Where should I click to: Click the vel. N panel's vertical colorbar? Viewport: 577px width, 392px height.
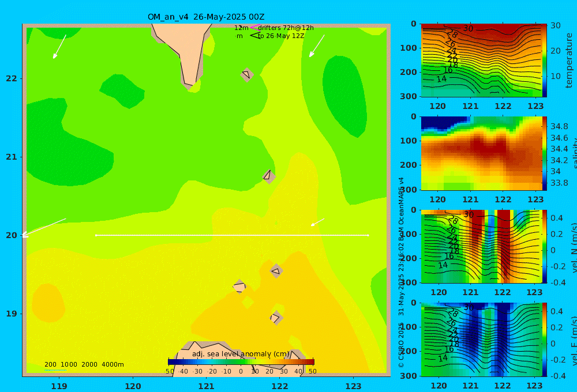tap(545, 246)
